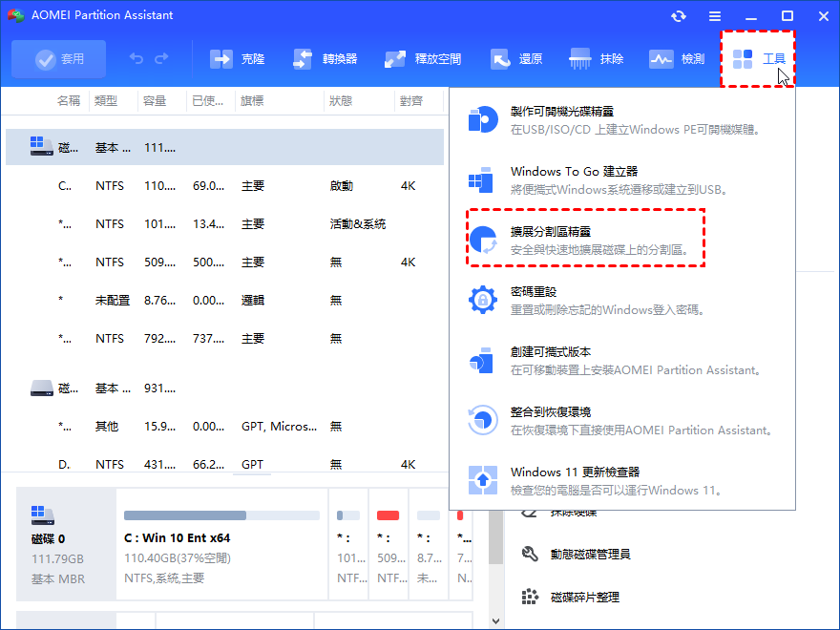Click the Windows To Go creator icon

pos(481,179)
